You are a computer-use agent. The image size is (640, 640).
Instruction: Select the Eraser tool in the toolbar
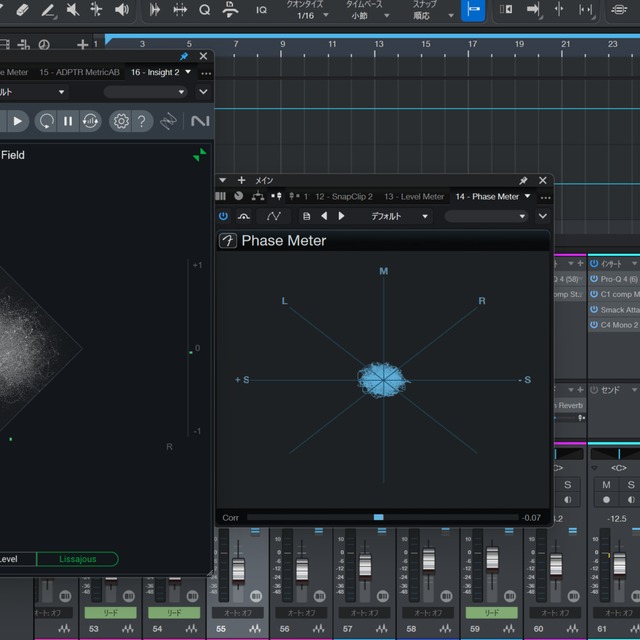(22, 9)
